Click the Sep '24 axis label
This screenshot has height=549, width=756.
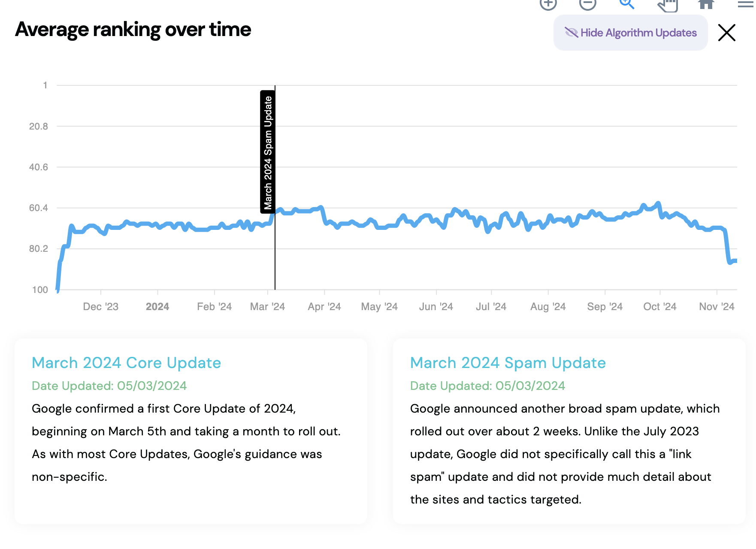[x=605, y=307]
